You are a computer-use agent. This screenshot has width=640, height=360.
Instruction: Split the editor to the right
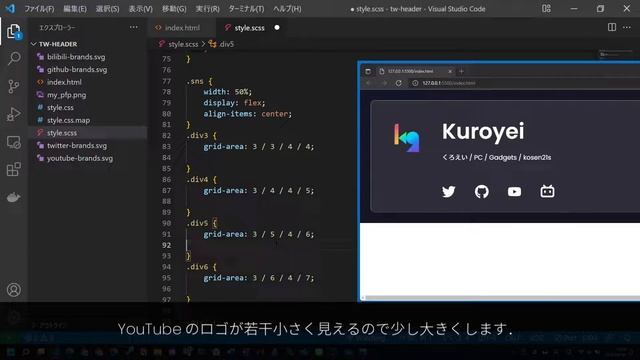pos(611,27)
